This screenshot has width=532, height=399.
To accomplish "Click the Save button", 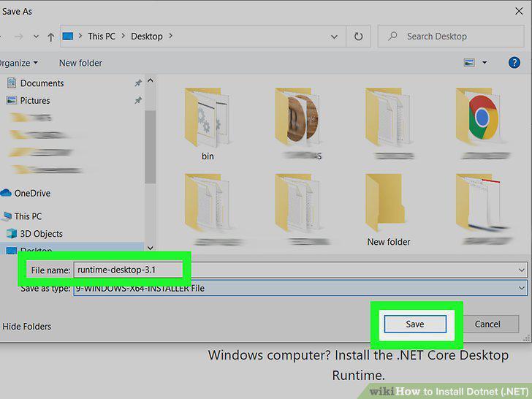I will (x=415, y=324).
